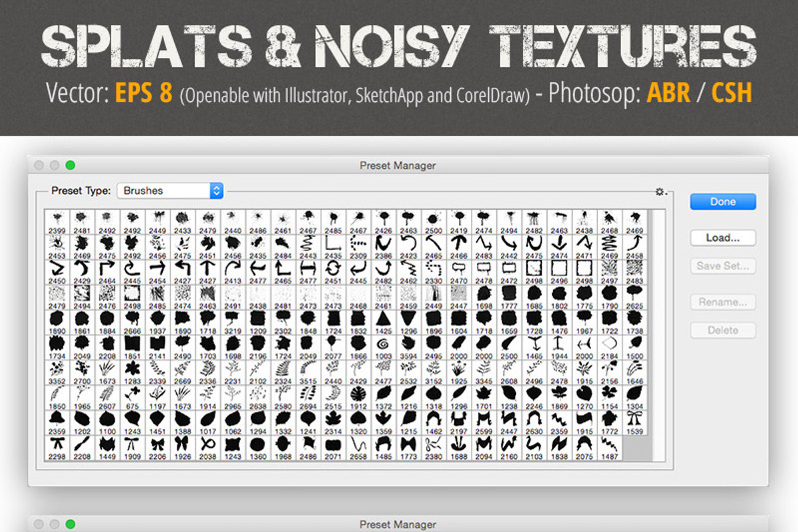Select floral branch brush labeled 3352
The width and height of the screenshot is (798, 532).
coord(57,372)
